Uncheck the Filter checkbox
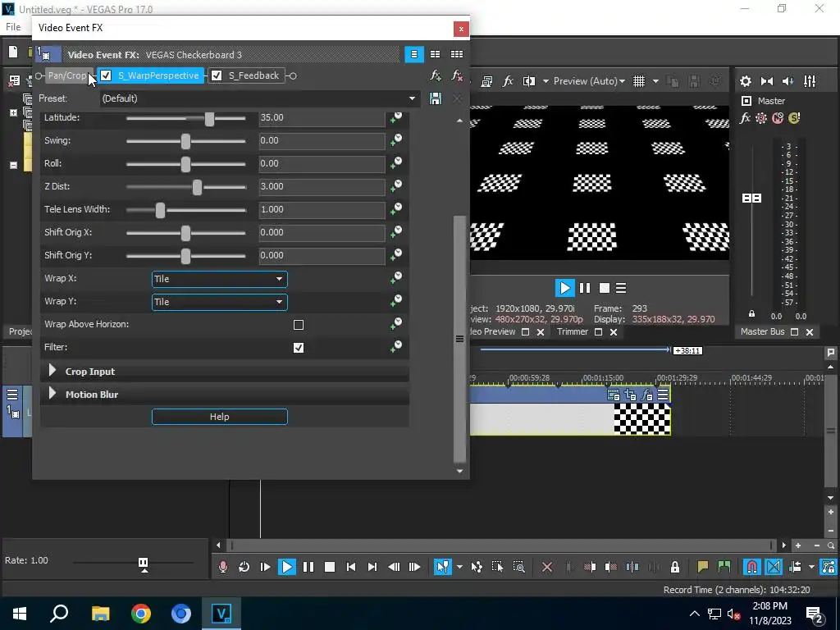Viewport: 840px width, 630px height. [299, 348]
